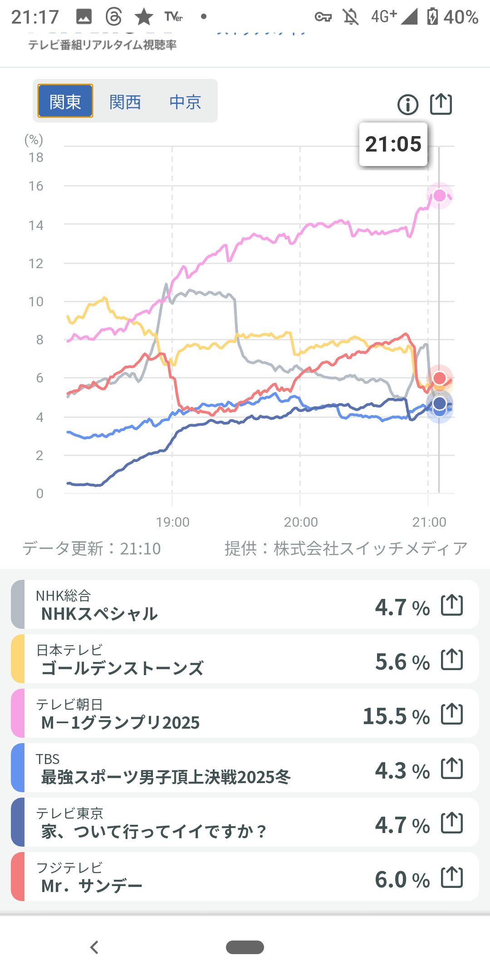Select the 関東 region tab
490x980 pixels.
[65, 101]
